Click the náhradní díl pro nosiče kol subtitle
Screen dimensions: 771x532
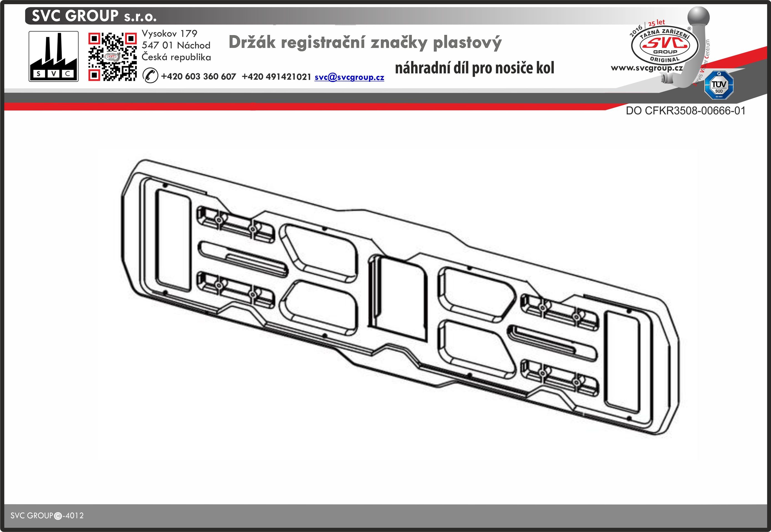pyautogui.click(x=475, y=68)
